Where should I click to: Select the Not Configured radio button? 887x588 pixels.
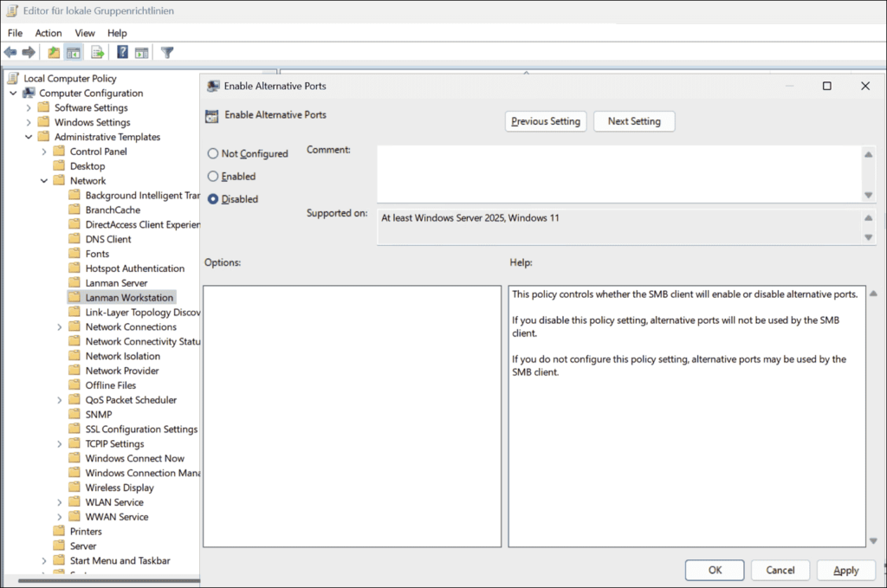click(213, 153)
